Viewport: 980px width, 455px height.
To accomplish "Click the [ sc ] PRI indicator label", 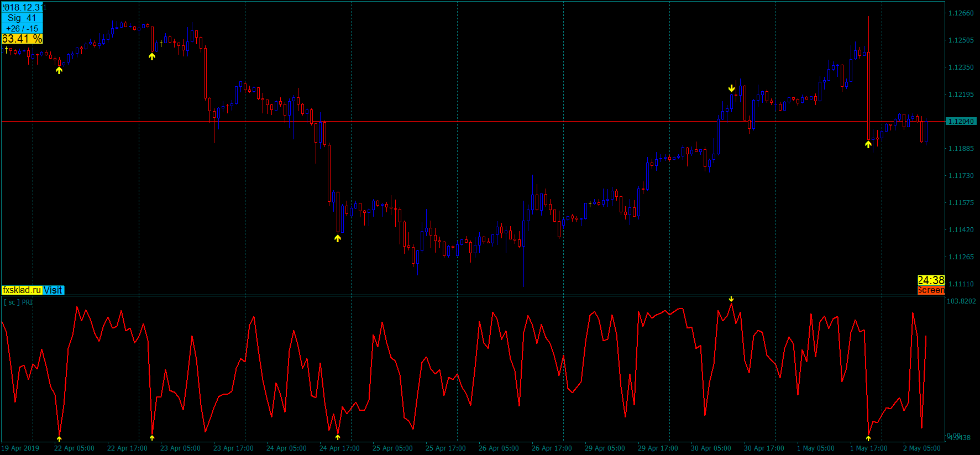I will coord(18,302).
